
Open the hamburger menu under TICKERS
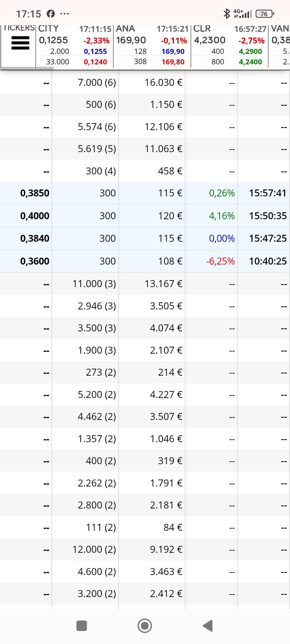20,43
